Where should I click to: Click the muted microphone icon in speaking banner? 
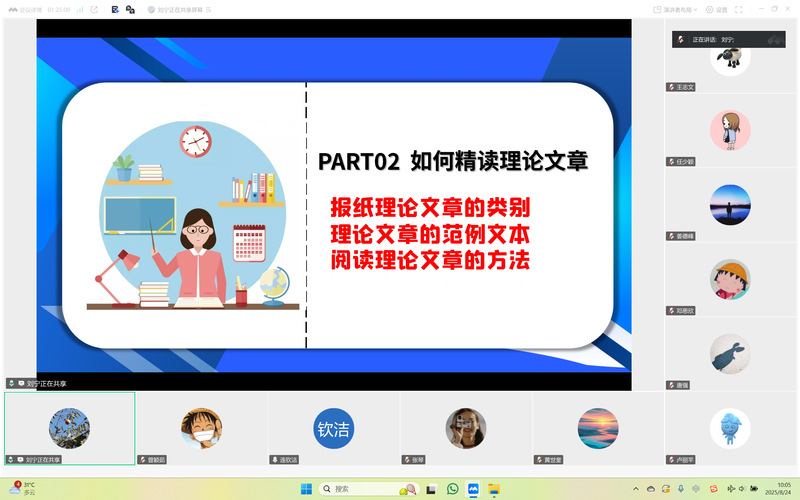tap(681, 39)
